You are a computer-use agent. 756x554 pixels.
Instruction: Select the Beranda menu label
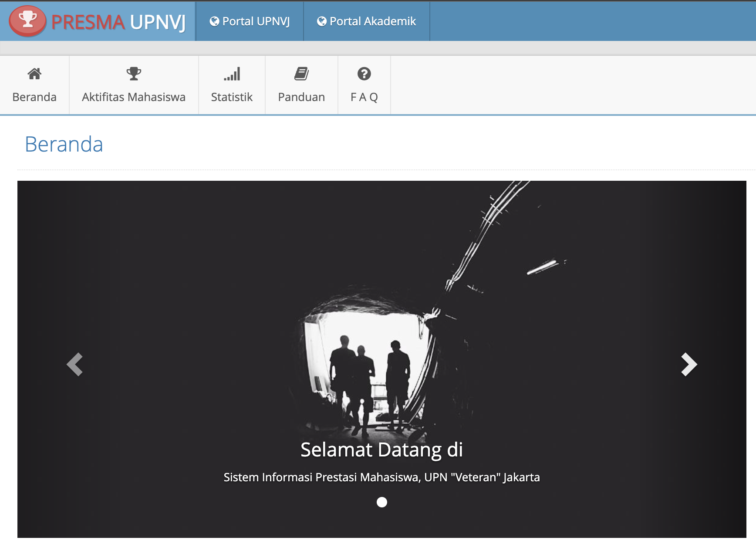click(x=34, y=97)
